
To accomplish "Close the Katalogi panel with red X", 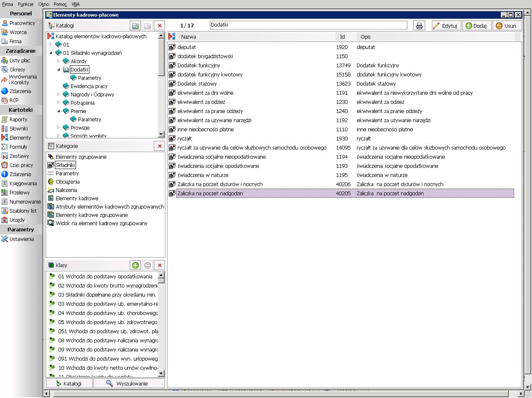I will 160,25.
